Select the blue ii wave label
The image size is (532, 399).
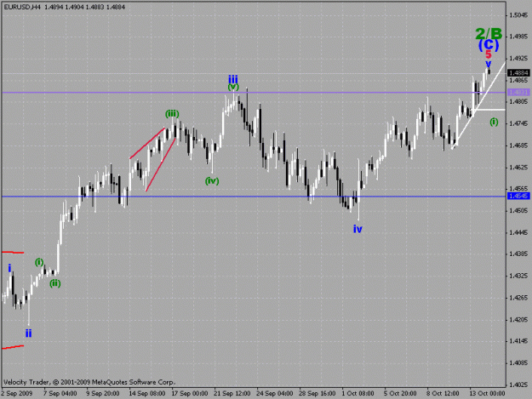(x=28, y=333)
